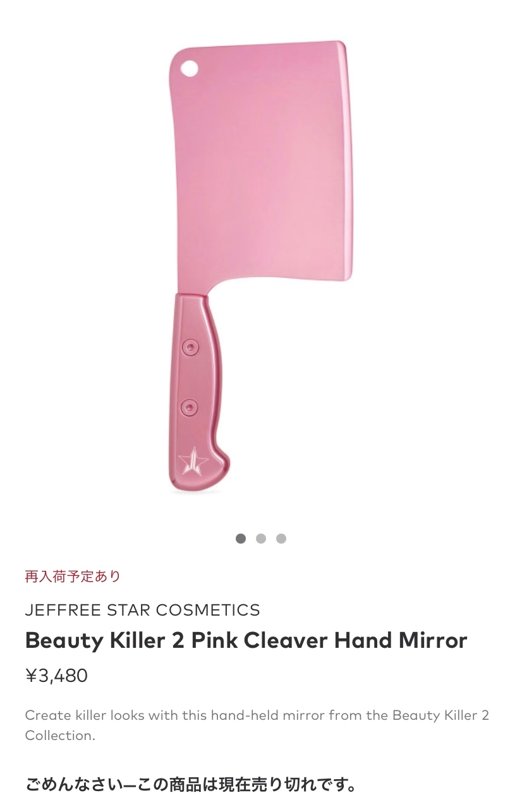
Task: Open the JEFFREE STAR COSMETICS brand link
Action: (143, 610)
